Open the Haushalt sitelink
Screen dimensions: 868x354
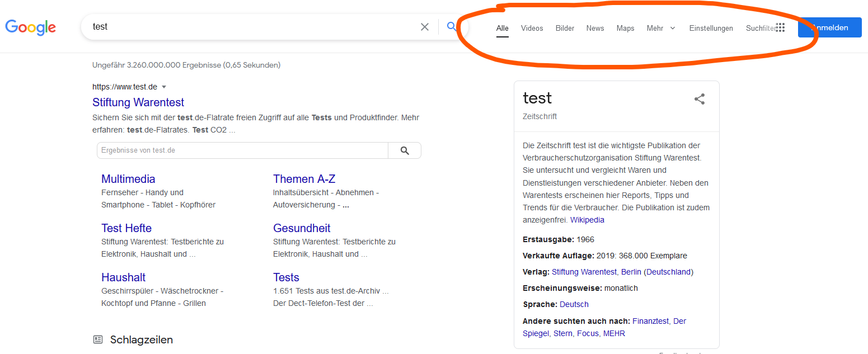click(124, 277)
